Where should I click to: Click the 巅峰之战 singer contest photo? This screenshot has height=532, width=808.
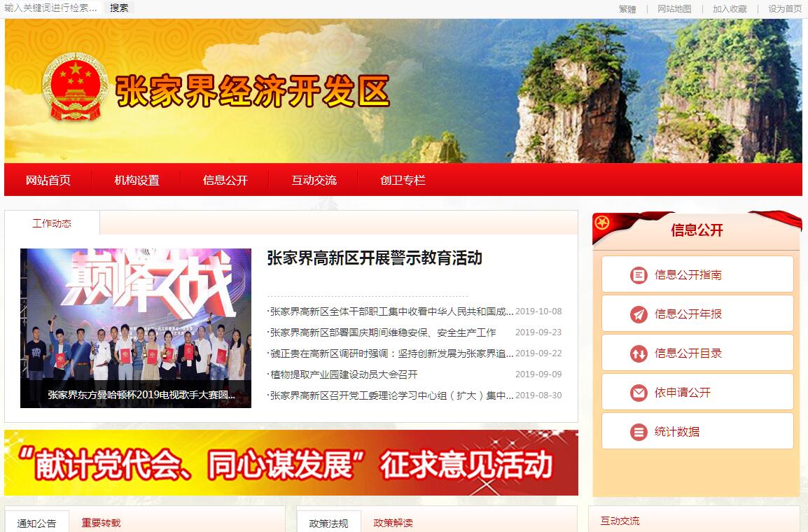point(136,328)
